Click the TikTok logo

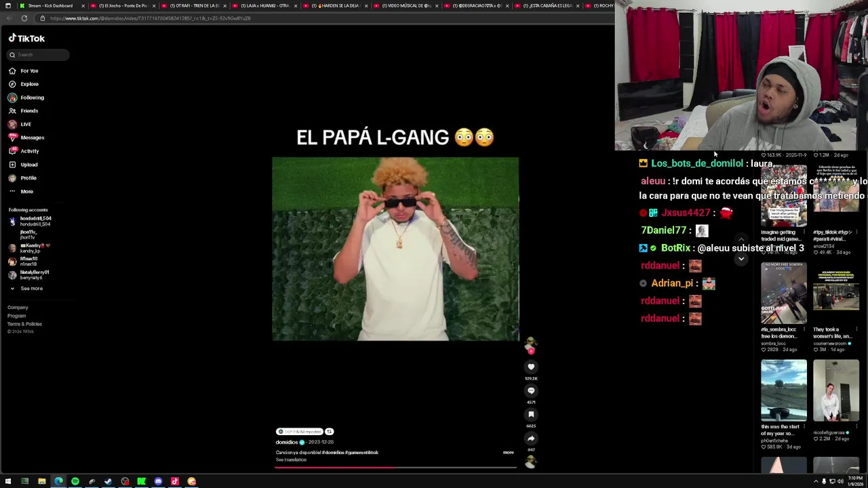coord(26,39)
